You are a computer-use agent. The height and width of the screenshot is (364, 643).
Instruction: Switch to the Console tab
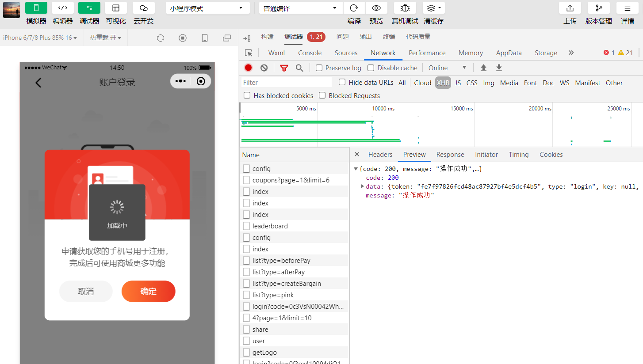click(310, 53)
